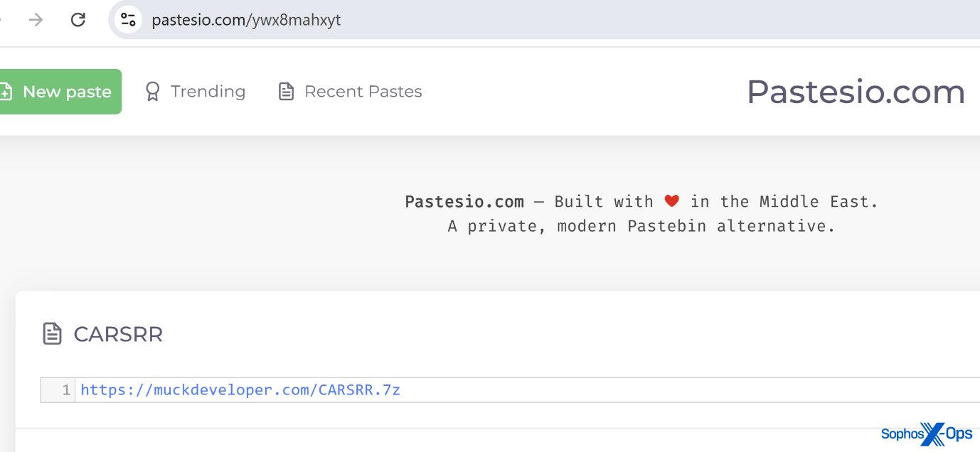Click the green New paste button

pyautogui.click(x=60, y=92)
